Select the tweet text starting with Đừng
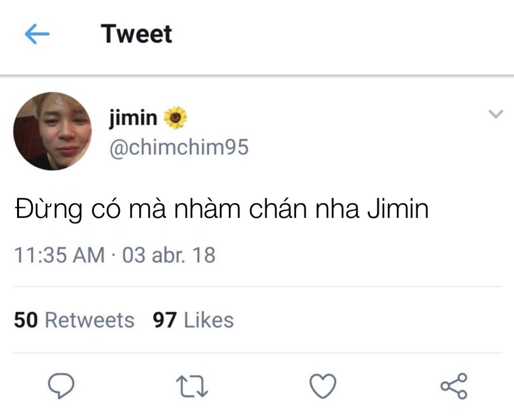This screenshot has height=420, width=514. [222, 209]
